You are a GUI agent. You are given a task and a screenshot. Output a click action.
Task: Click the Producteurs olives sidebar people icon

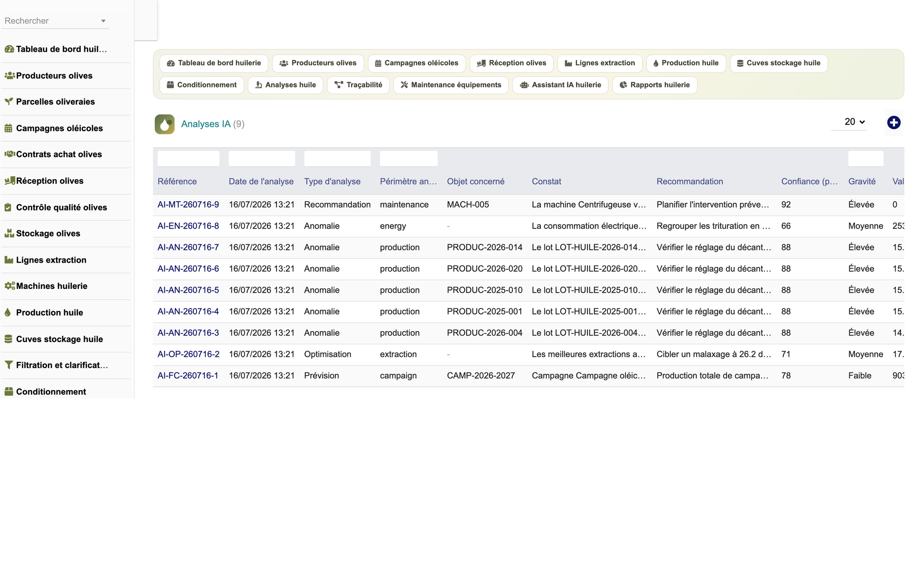click(x=9, y=76)
